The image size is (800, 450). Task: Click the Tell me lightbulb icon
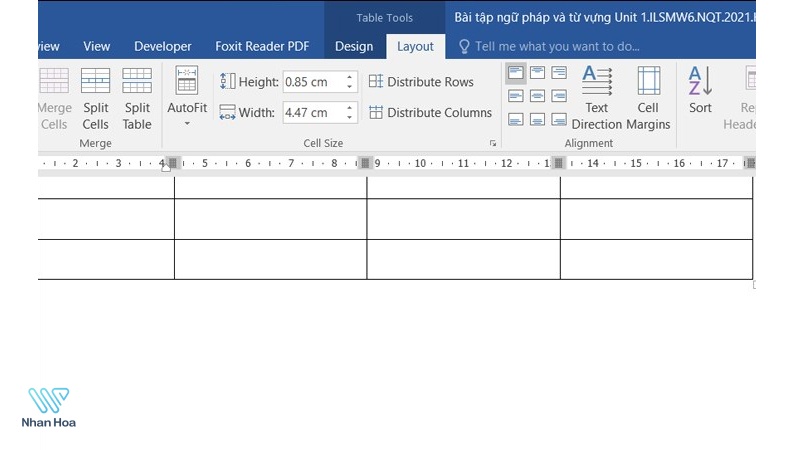pyautogui.click(x=464, y=46)
